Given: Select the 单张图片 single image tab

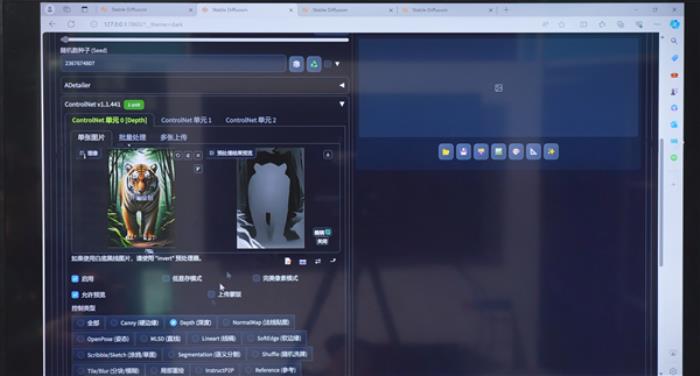Looking at the screenshot, I should coord(92,138).
